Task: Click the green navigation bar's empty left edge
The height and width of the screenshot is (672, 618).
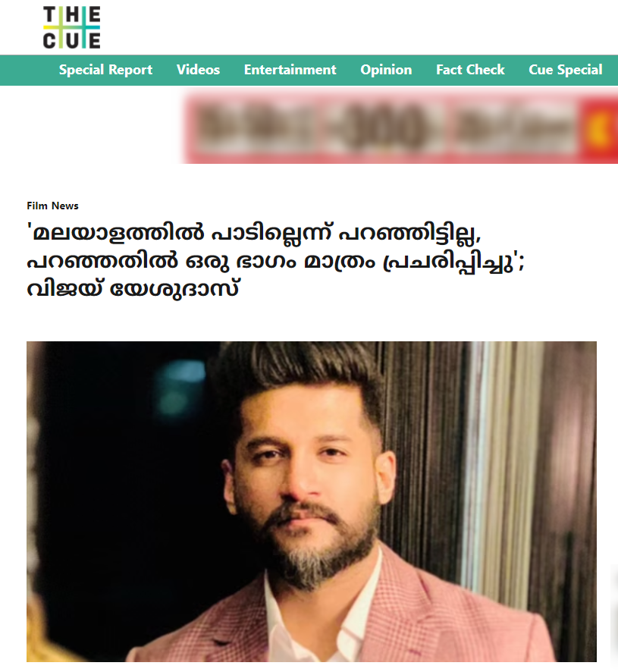Action: tap(28, 70)
